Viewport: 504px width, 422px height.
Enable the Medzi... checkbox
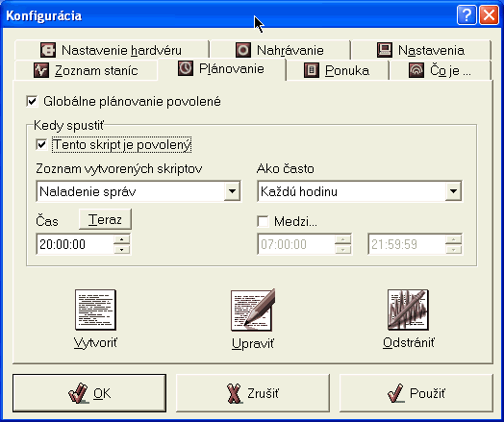click(263, 221)
